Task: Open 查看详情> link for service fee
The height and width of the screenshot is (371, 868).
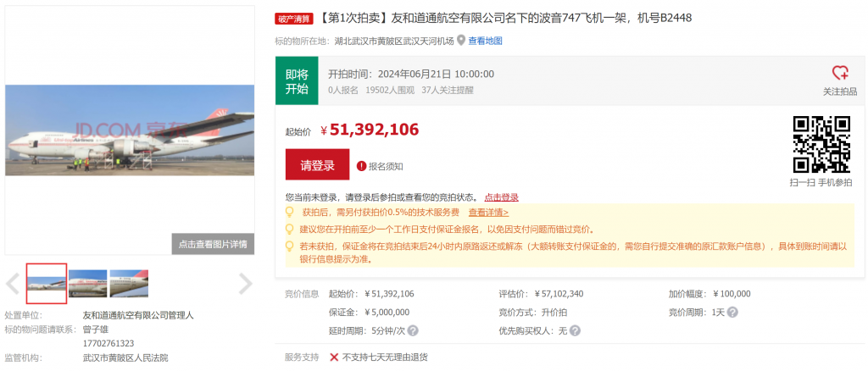Action: 489,213
